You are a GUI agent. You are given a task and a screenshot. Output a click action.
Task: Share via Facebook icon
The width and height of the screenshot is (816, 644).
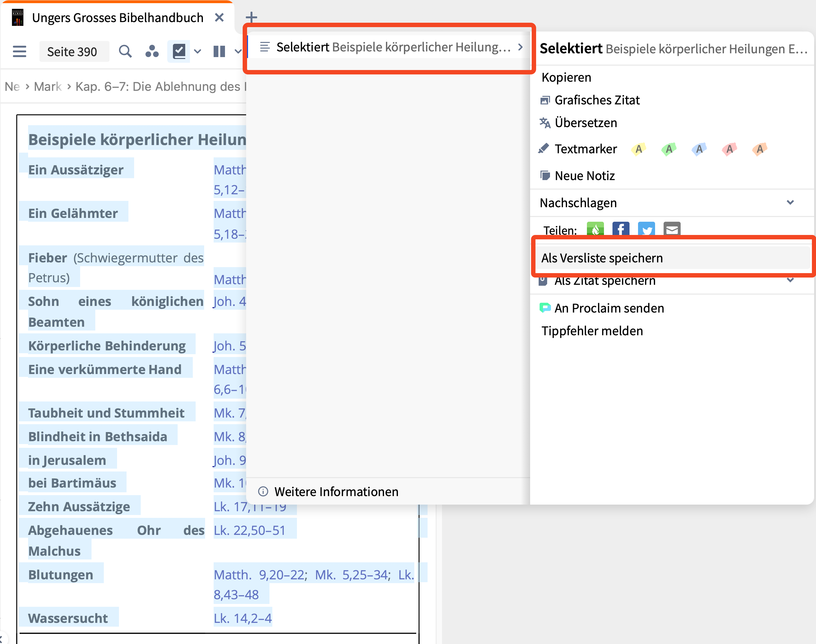(621, 229)
